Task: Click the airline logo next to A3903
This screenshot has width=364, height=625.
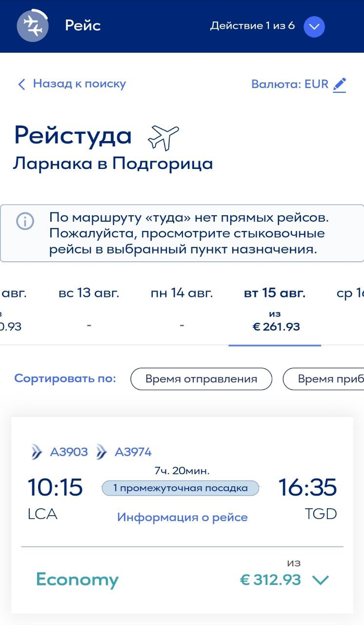Action: point(37,453)
